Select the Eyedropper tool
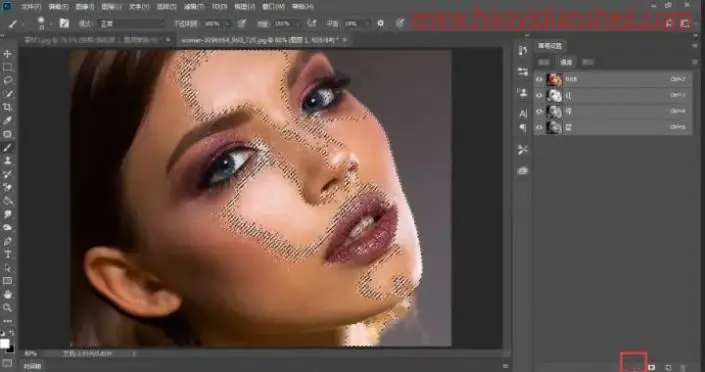This screenshot has height=372, width=705. pos(8,121)
